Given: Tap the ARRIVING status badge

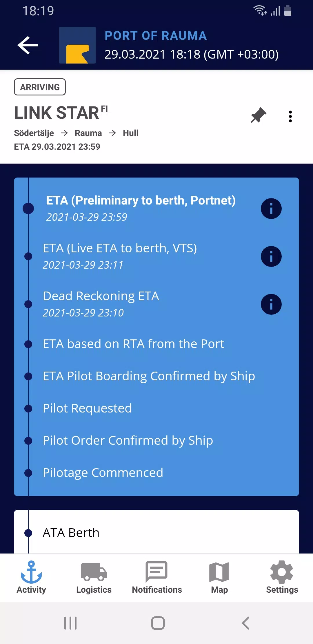Looking at the screenshot, I should (x=40, y=87).
